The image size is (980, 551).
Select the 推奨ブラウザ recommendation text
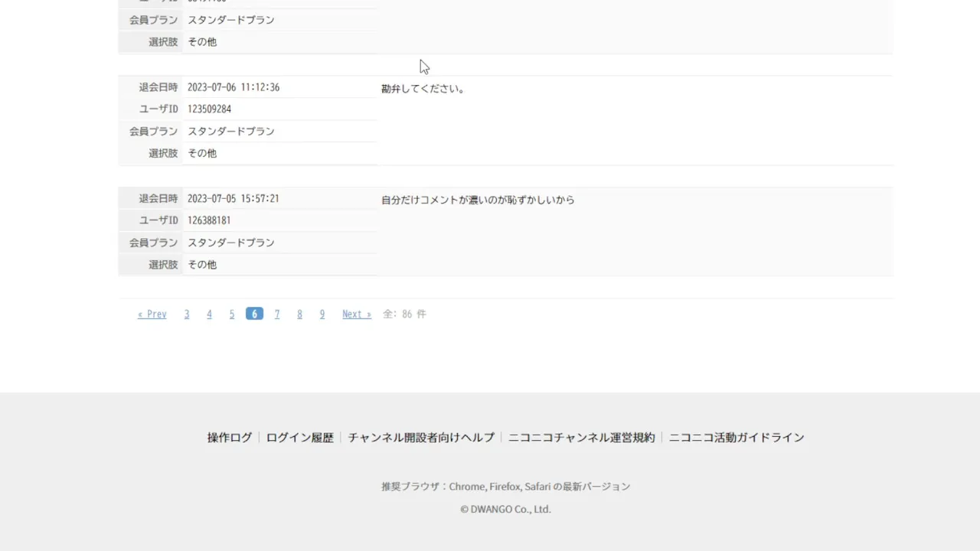tap(506, 487)
